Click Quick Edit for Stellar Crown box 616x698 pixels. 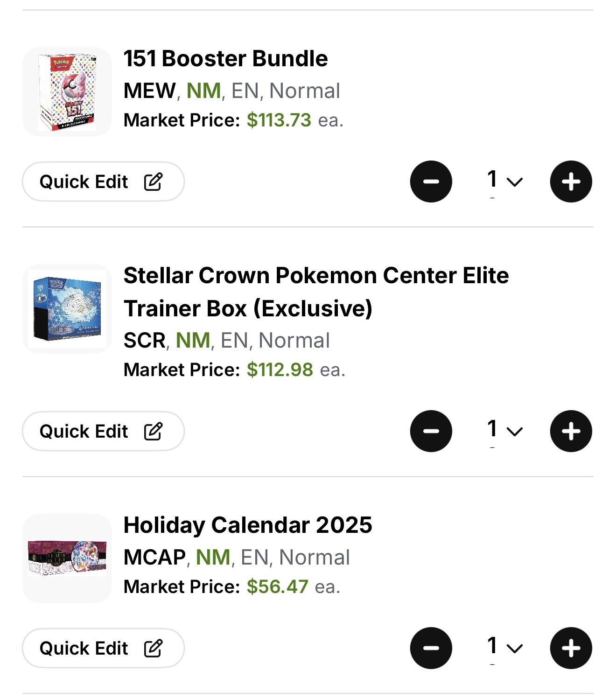103,431
